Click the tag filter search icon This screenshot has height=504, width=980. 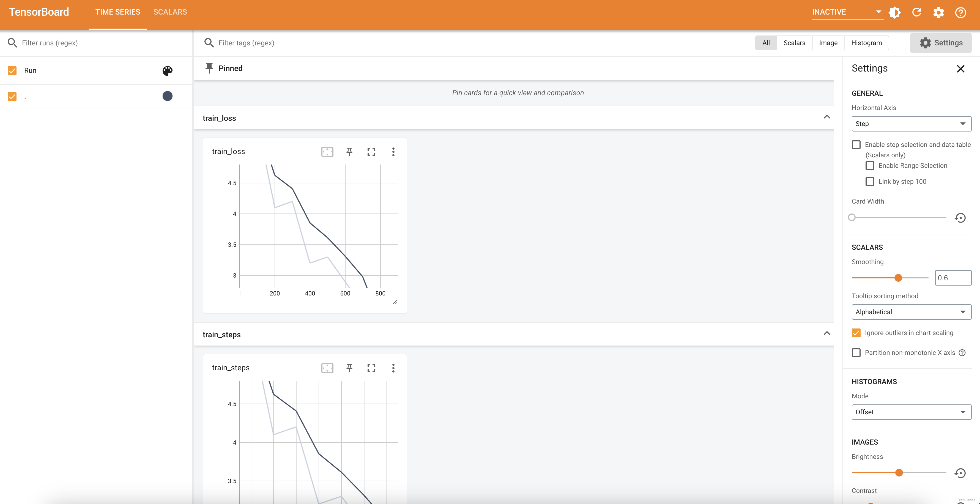(209, 43)
